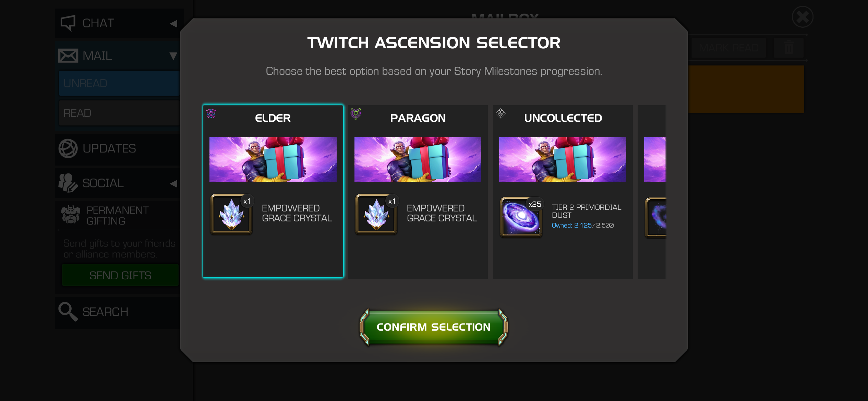
Task: Open the Unread mail tab
Action: coord(119,83)
